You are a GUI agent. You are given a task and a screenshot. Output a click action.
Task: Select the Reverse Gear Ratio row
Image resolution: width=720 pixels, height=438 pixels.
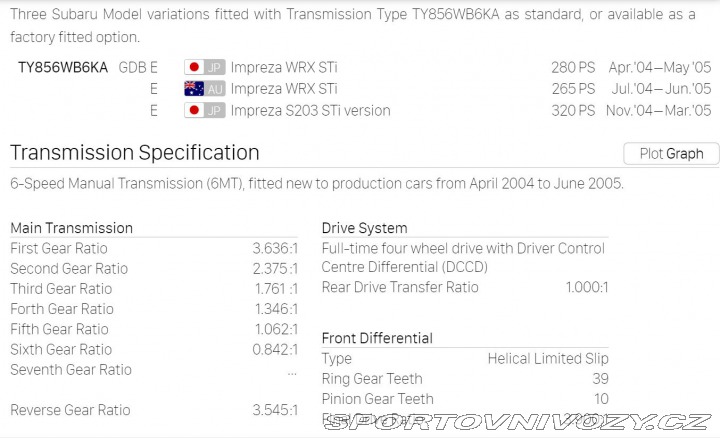pos(154,410)
